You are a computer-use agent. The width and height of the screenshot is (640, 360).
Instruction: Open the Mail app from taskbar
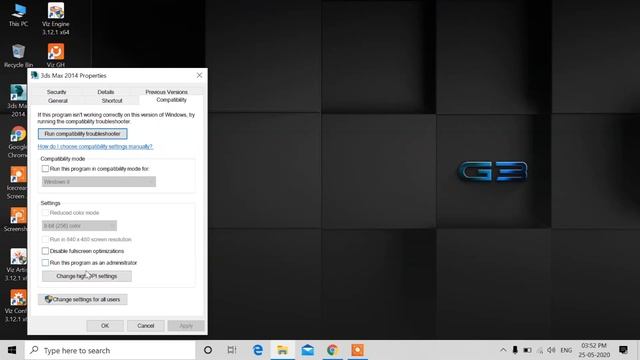pyautogui.click(x=307, y=350)
